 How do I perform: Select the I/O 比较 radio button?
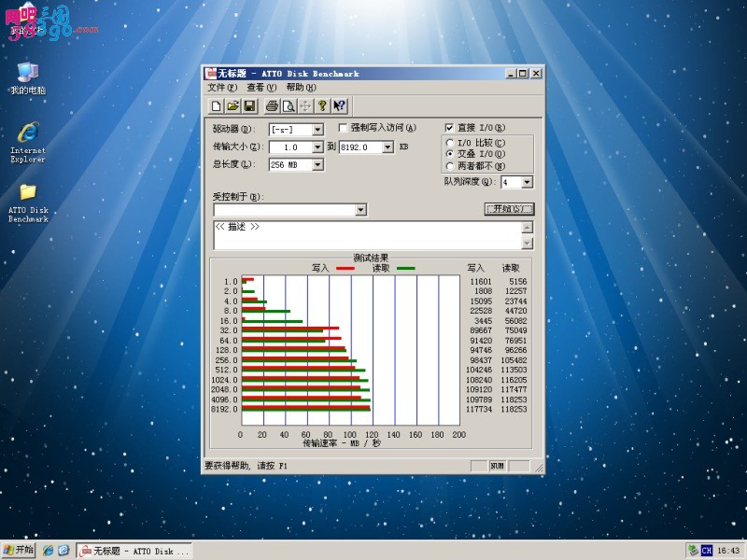(449, 143)
